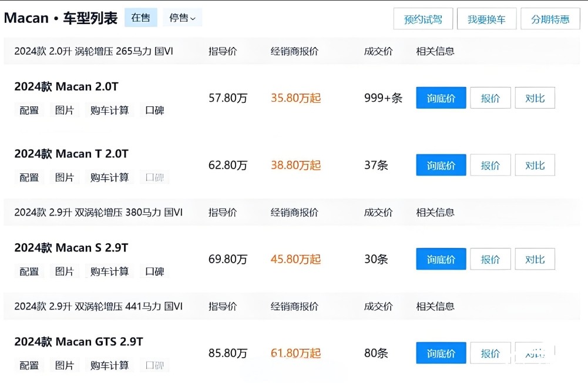Open the 2024款 Macan 2.0T model link
Image resolution: width=588 pixels, height=383 pixels.
(66, 87)
